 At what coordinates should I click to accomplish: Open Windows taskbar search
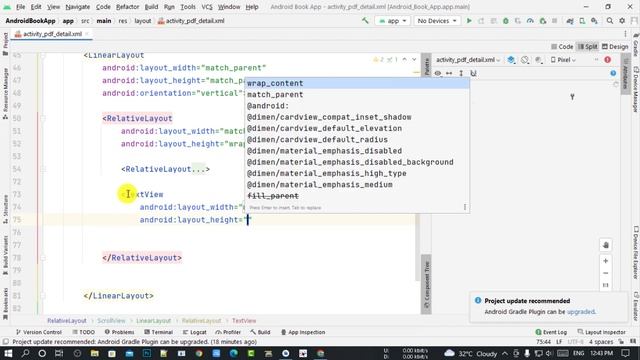coord(25,353)
